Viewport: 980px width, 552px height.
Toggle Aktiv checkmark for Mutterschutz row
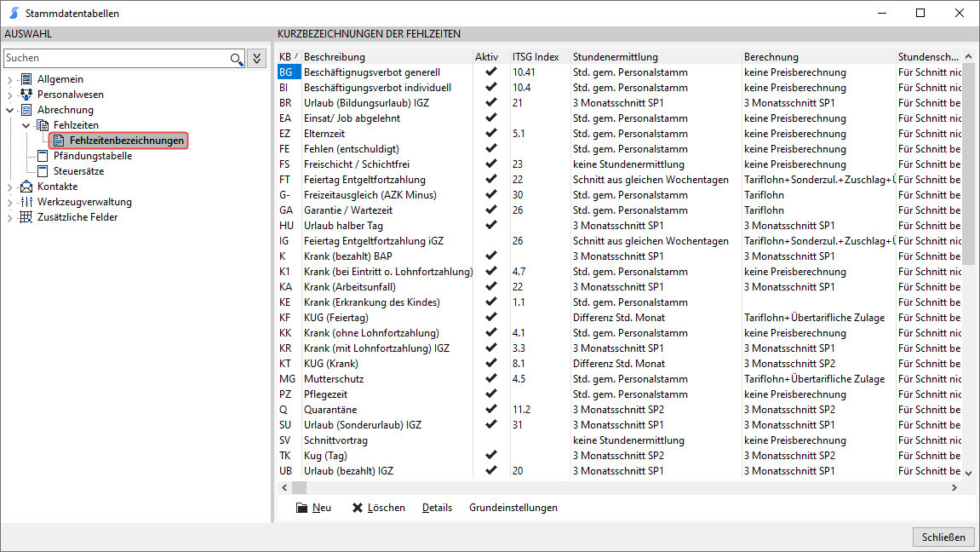491,378
